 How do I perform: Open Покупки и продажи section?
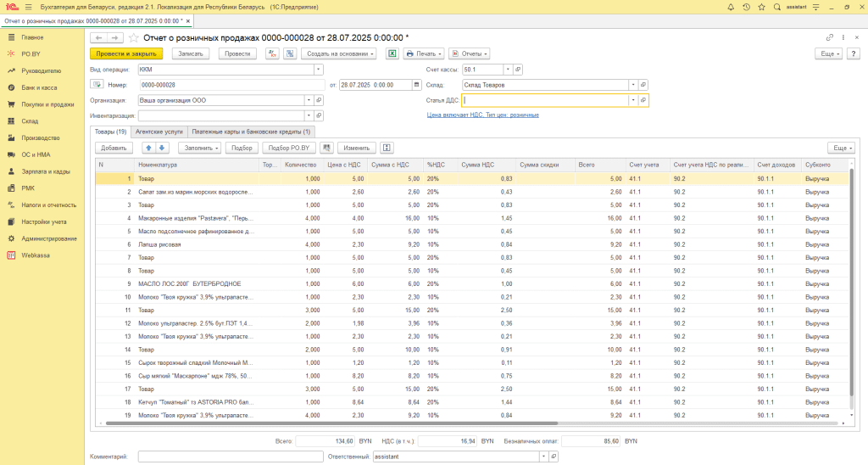(47, 104)
